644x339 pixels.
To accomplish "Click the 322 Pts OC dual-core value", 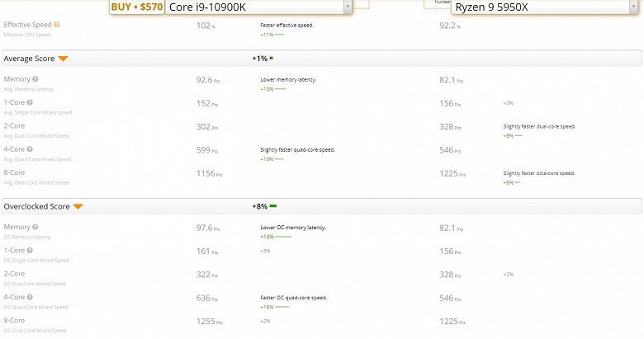I will pyautogui.click(x=207, y=275).
